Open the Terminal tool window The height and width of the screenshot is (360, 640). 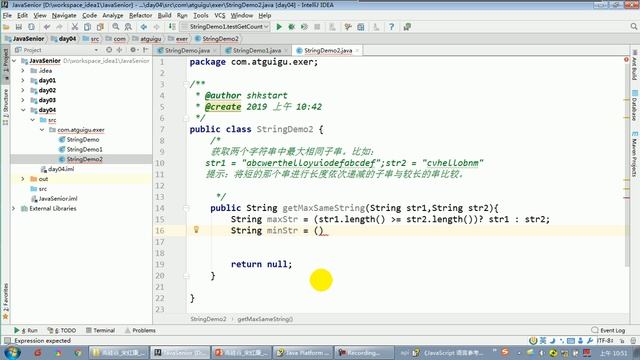tap(100, 330)
